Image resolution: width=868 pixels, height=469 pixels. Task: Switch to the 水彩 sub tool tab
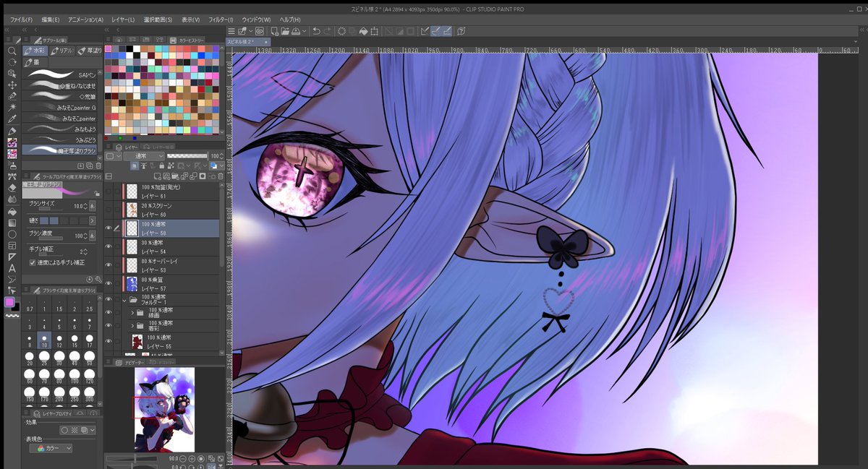[x=37, y=51]
